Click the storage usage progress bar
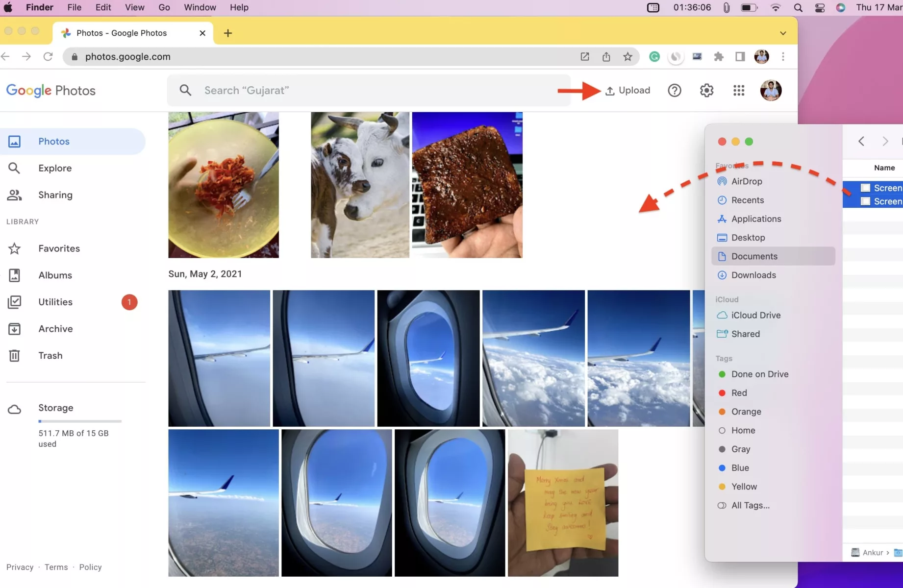 point(80,421)
